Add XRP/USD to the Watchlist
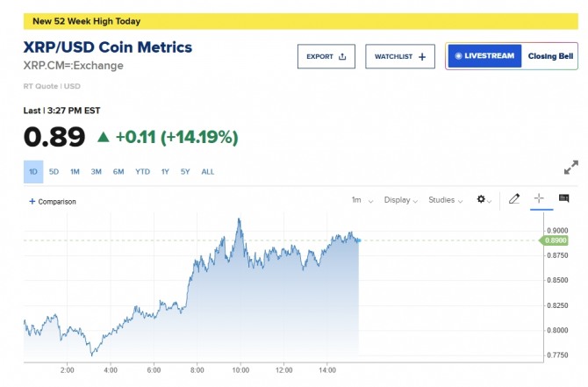Screen dimensions: 588x387 click(400, 56)
